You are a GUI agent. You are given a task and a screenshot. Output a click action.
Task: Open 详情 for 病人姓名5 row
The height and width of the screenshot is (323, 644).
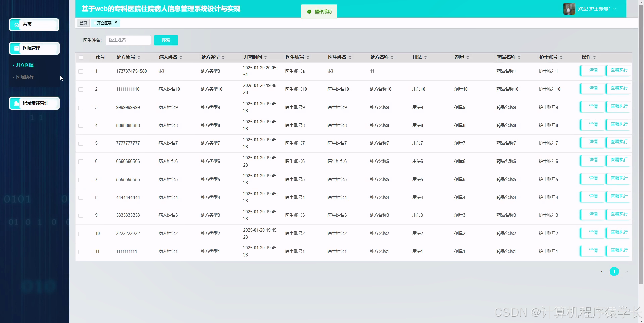click(x=592, y=179)
